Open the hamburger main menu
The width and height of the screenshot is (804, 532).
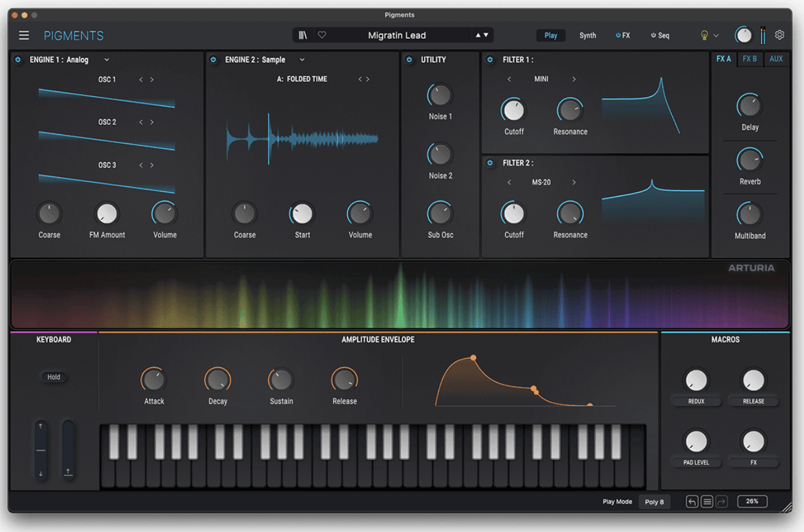(24, 35)
